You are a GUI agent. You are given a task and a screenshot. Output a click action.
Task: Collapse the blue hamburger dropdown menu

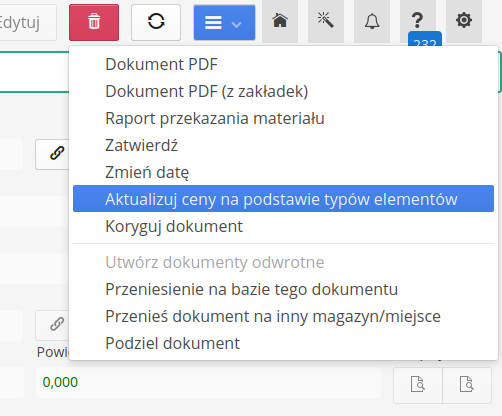coord(224,22)
